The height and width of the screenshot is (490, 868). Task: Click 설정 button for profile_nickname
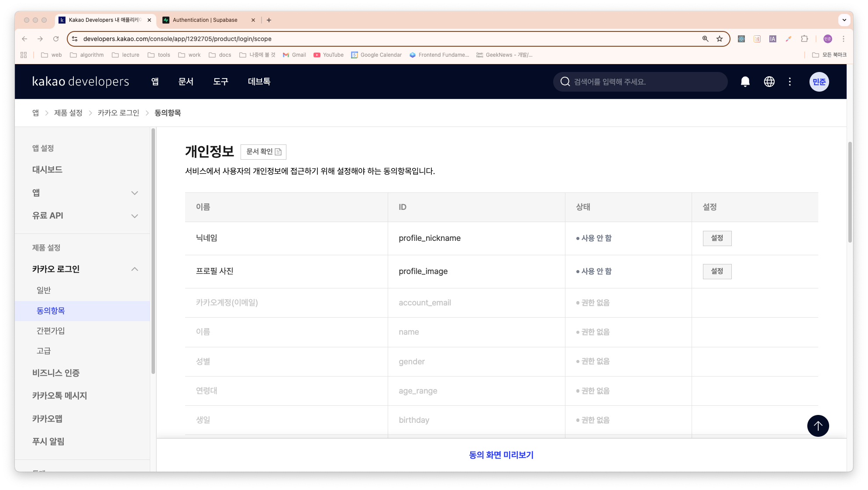716,238
